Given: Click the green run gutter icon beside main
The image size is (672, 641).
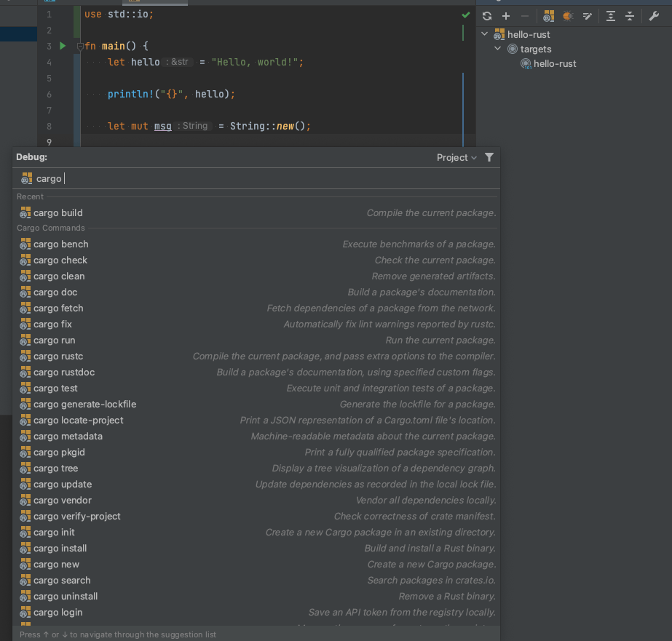Looking at the screenshot, I should pyautogui.click(x=63, y=46).
